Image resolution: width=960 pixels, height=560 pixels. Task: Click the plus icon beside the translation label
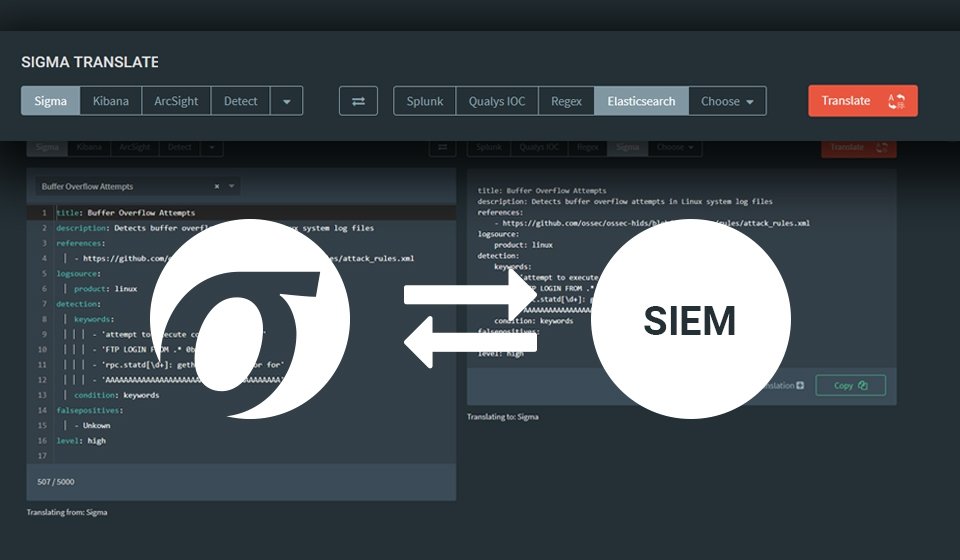tap(800, 385)
